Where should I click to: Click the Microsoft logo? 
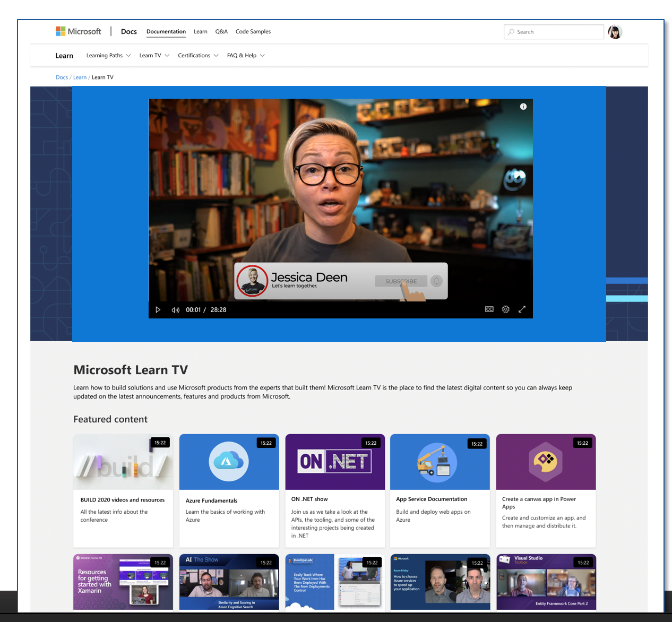tap(78, 31)
